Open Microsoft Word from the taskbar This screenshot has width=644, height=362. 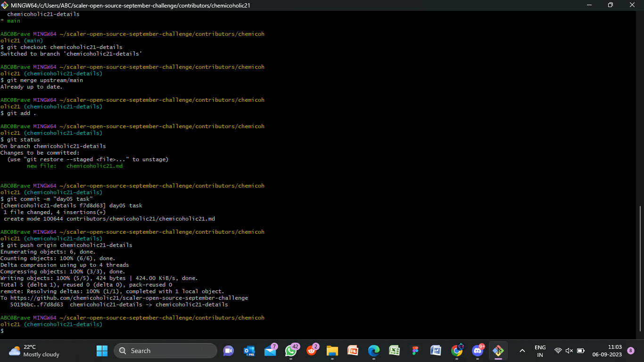tap(435, 351)
